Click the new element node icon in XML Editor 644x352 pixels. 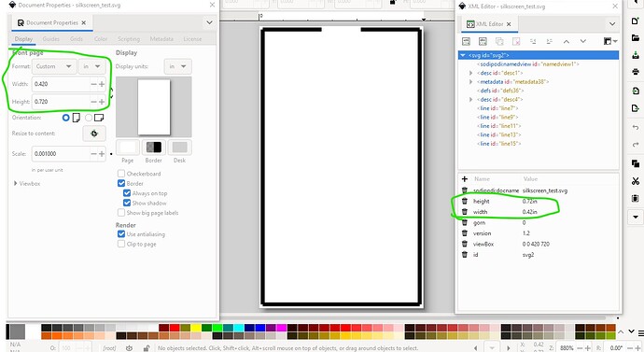[x=466, y=41]
